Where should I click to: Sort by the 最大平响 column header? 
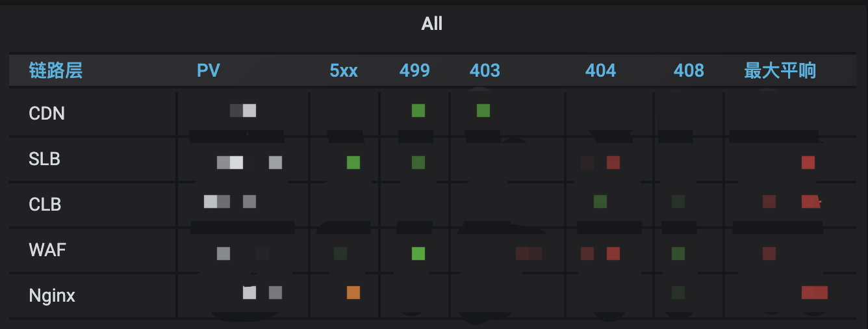point(780,71)
